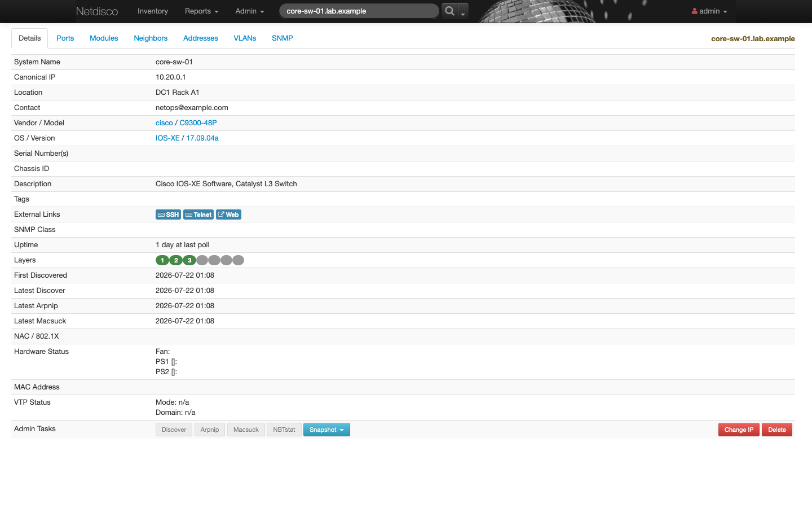Open the Reports dropdown menu
The width and height of the screenshot is (812, 508).
pos(201,11)
